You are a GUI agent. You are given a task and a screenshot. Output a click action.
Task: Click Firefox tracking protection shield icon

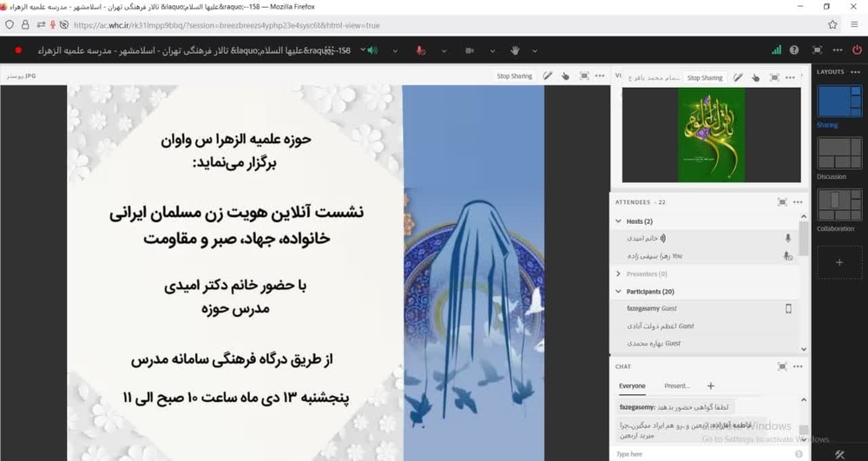(x=10, y=25)
